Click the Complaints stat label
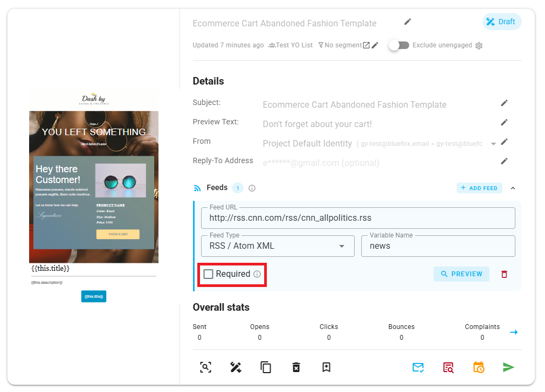The width and height of the screenshot is (545, 392). pyautogui.click(x=482, y=327)
